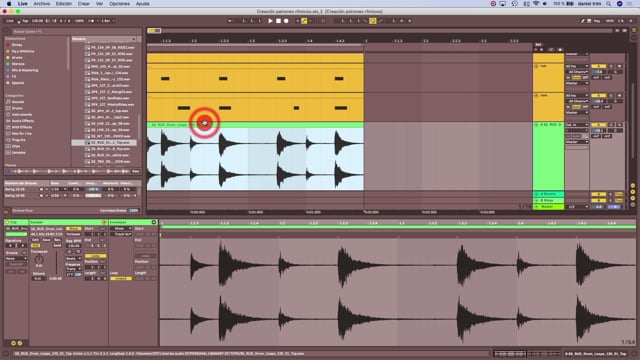
Task: Select the A Reverb return track
Action: coord(549,194)
